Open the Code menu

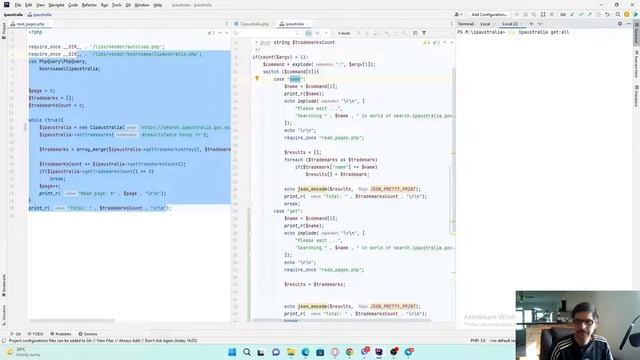(x=73, y=5)
